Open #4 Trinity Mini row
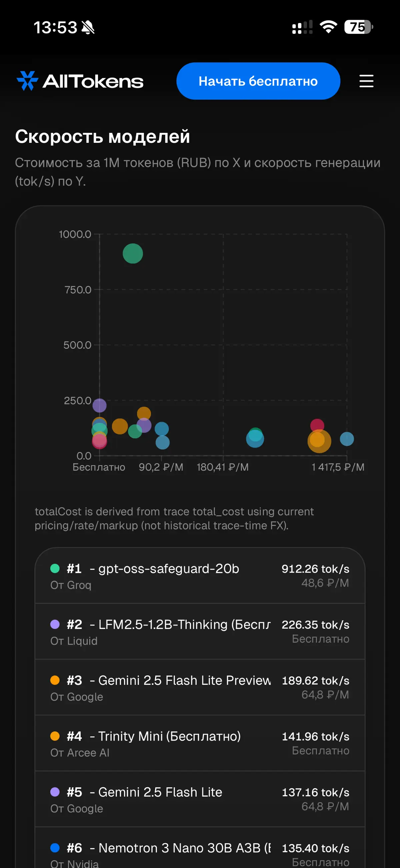 (200, 743)
